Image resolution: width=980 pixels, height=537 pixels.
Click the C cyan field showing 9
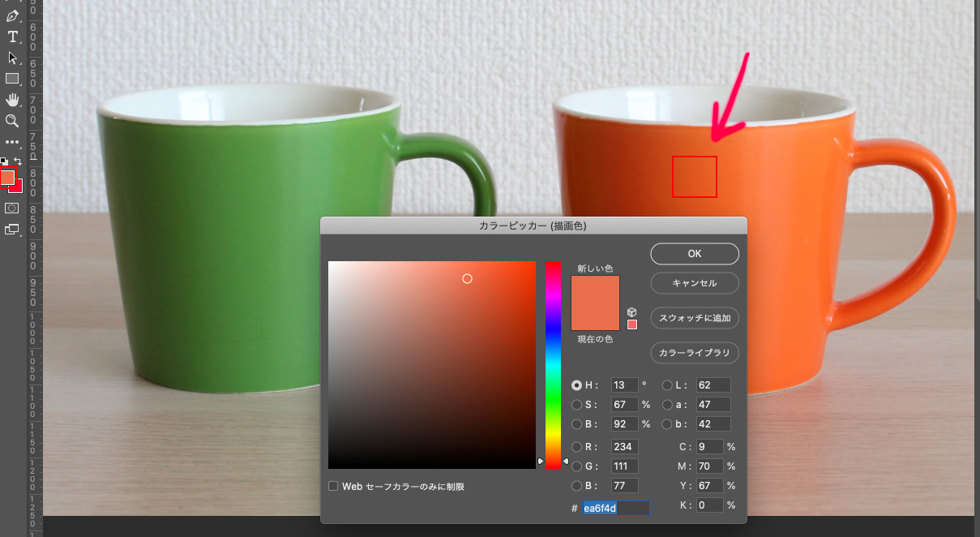[708, 447]
